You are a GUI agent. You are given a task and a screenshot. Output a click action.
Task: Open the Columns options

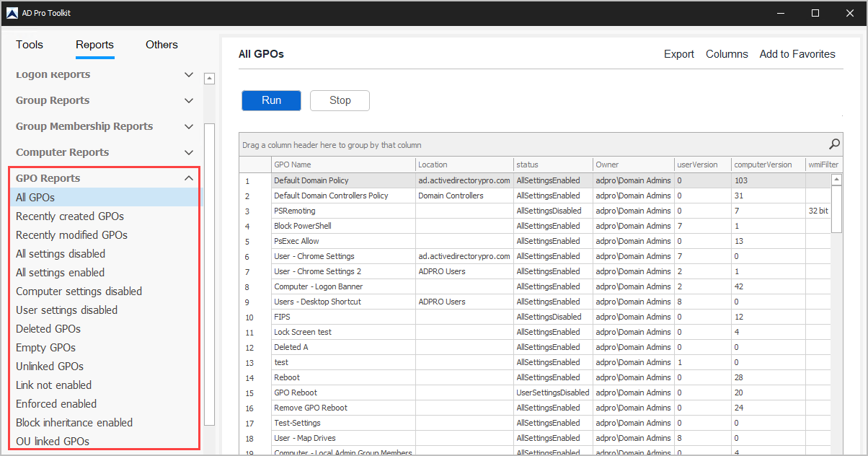click(727, 53)
